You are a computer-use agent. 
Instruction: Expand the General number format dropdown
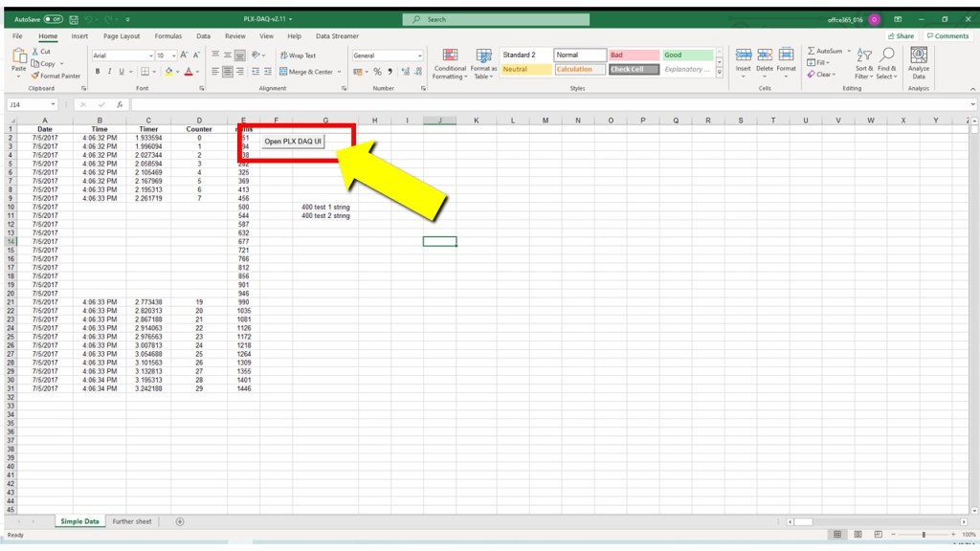(419, 55)
